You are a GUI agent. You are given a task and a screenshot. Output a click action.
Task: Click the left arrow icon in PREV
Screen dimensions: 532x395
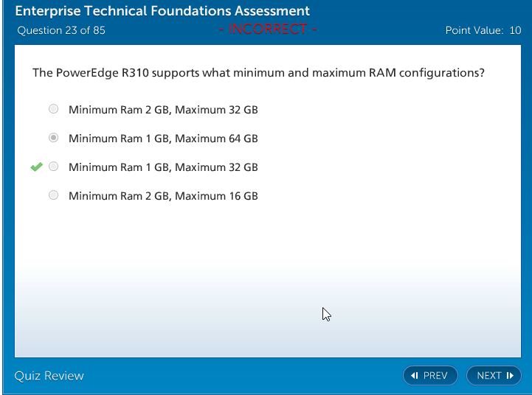click(414, 376)
